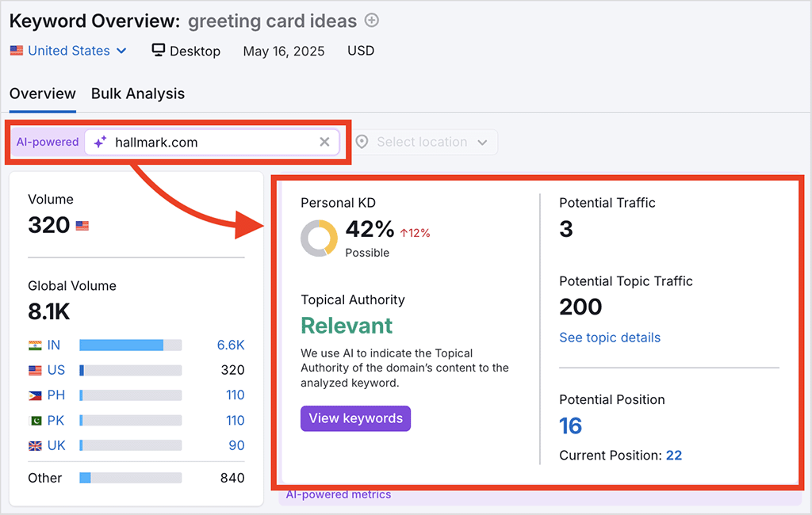Click the Relevant topical authority label

(x=347, y=326)
